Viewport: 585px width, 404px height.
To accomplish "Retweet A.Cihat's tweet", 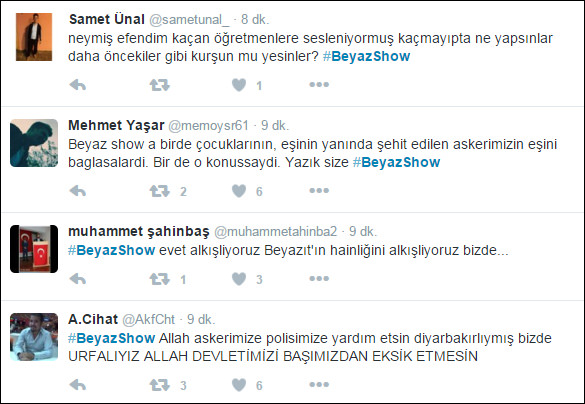I will 160,385.
